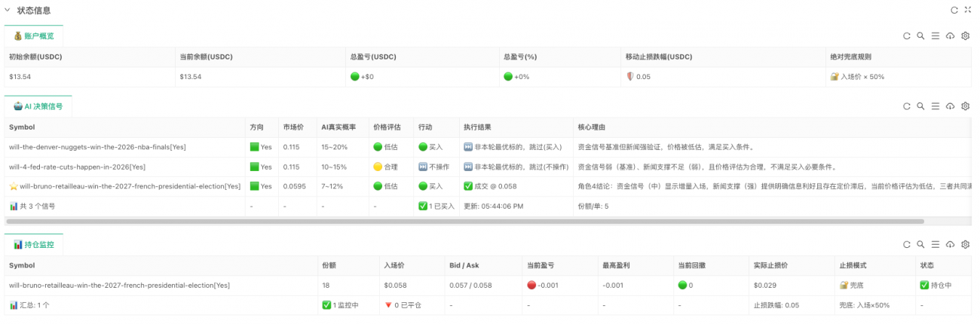Open 持仓监控 table settings gear
The image size is (980, 324).
(965, 245)
